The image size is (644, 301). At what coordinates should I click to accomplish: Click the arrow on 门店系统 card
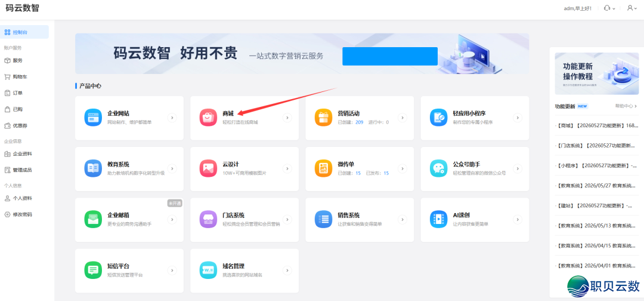[x=287, y=220]
